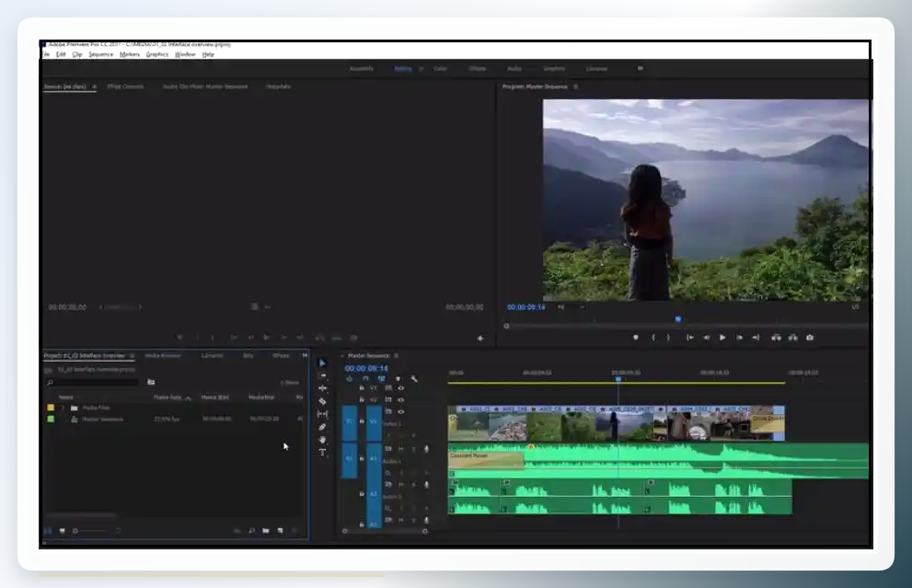
Task: Open the Window menu
Action: (x=185, y=54)
